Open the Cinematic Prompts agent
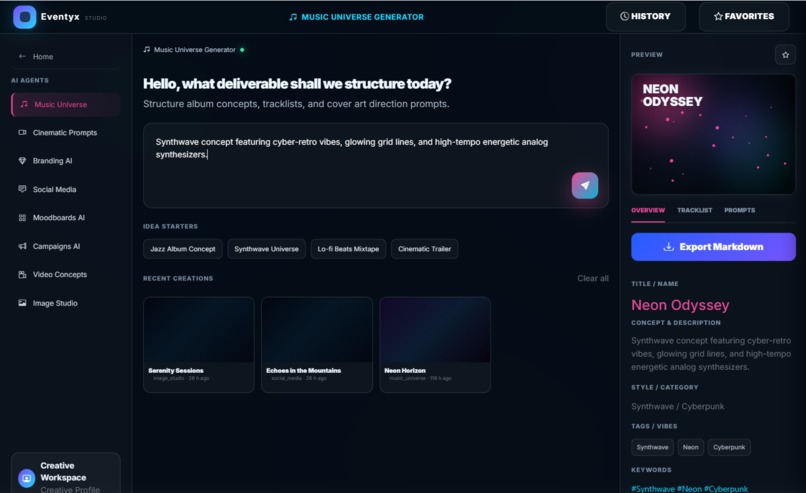Viewport: 806px width, 493px height. (x=66, y=133)
